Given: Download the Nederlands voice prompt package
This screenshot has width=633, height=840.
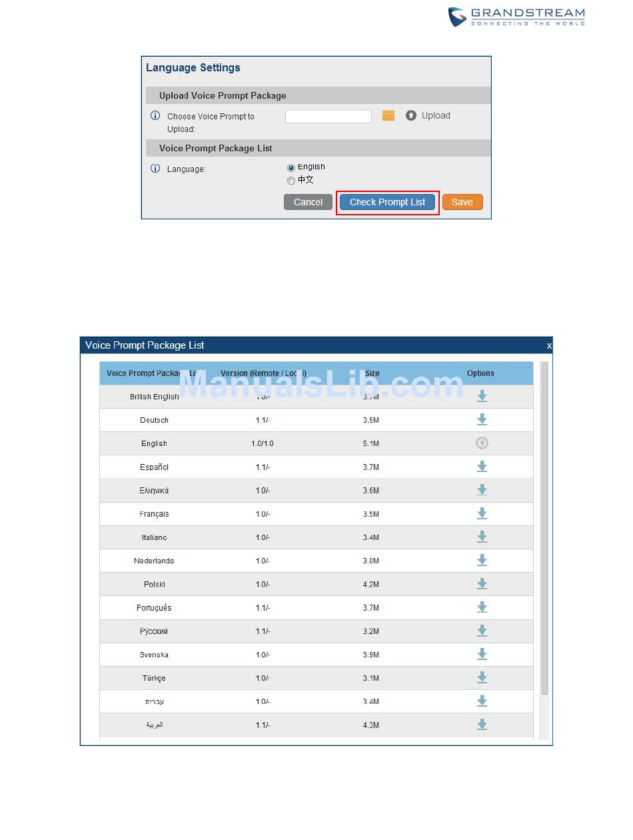Looking at the screenshot, I should click(482, 561).
